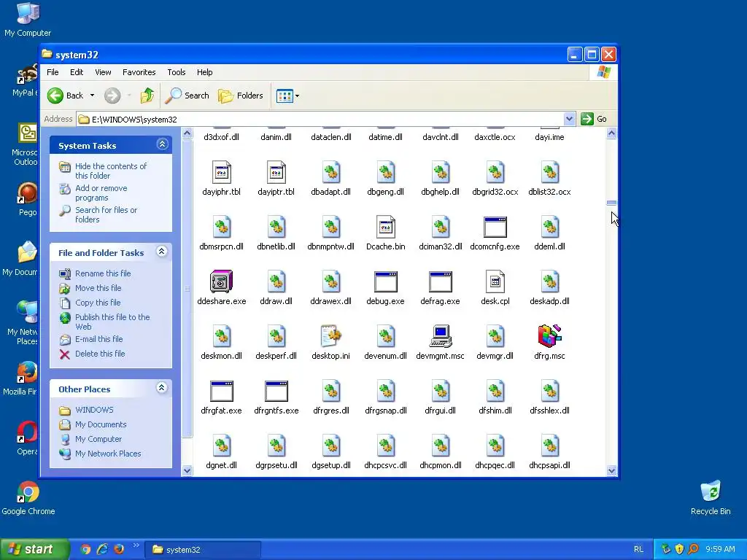Click the Forward arrow toolbar button
This screenshot has height=560, width=747.
click(112, 96)
